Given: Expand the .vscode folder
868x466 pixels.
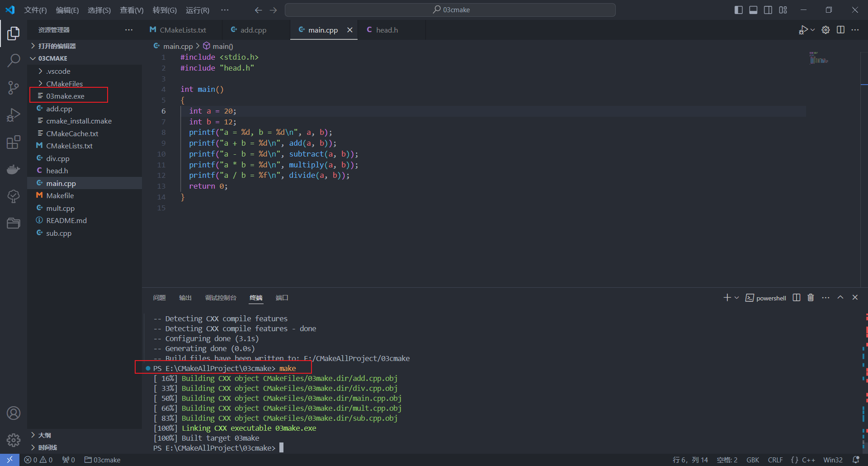Looking at the screenshot, I should click(58, 71).
